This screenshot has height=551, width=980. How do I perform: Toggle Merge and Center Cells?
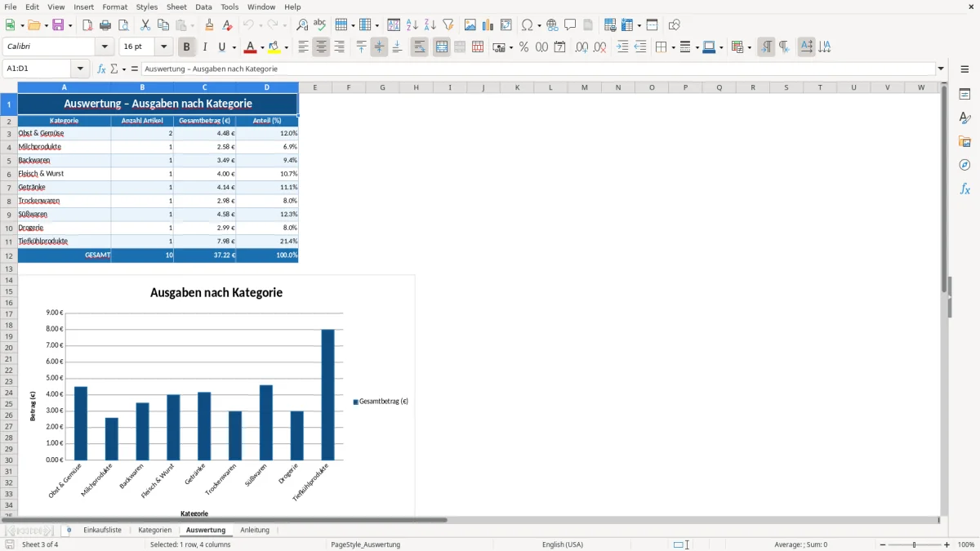(x=442, y=47)
